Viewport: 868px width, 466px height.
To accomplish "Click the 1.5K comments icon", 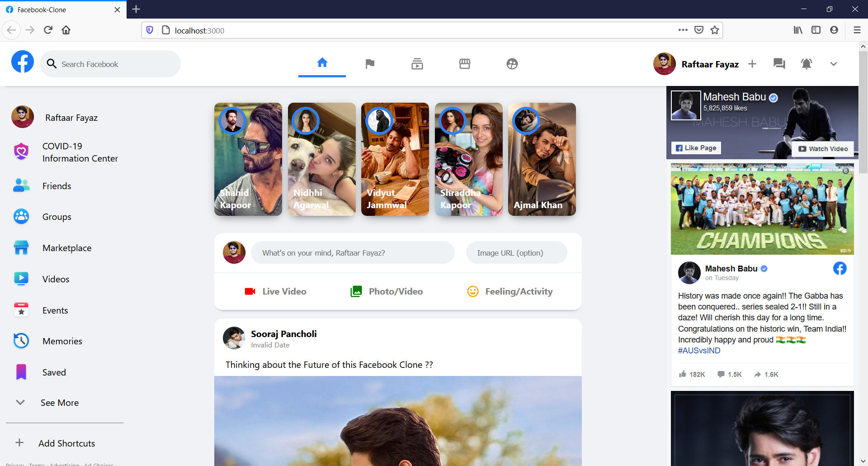I will pos(721,374).
